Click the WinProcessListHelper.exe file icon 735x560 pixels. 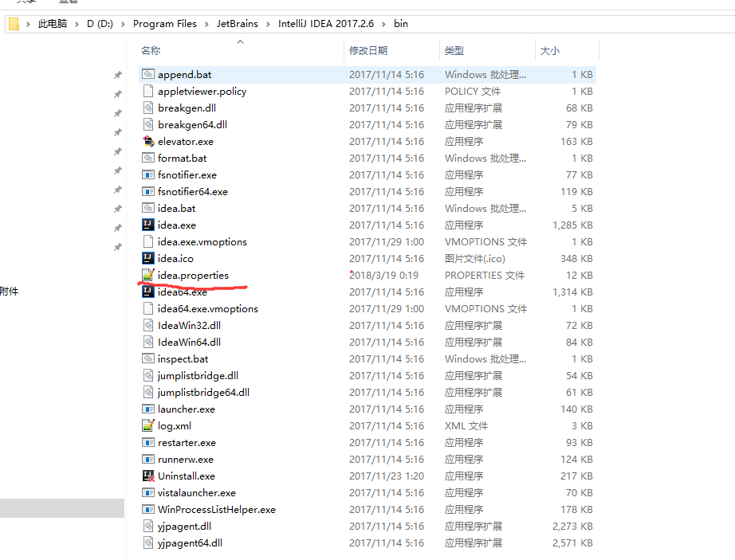[x=148, y=509]
